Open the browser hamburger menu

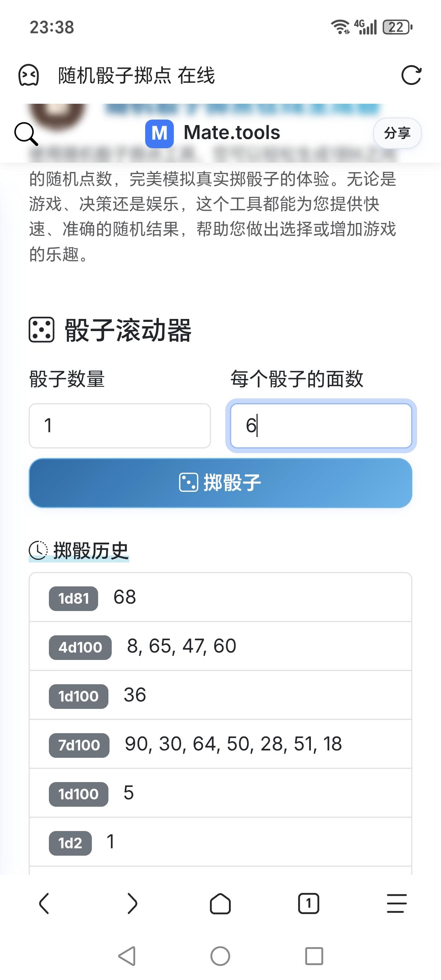[x=397, y=903]
